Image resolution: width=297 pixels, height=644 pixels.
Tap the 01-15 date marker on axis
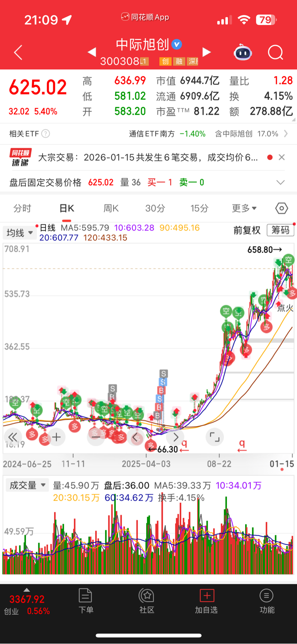[282, 464]
